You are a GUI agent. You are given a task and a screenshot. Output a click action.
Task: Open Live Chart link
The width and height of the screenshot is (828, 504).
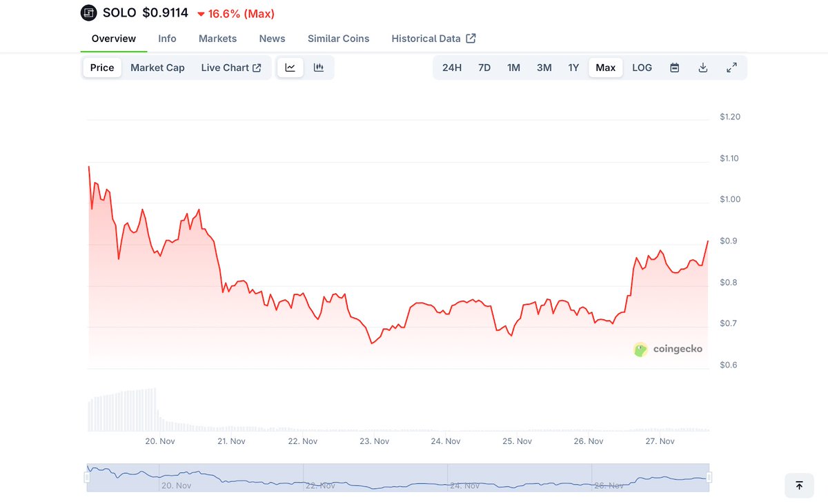231,68
